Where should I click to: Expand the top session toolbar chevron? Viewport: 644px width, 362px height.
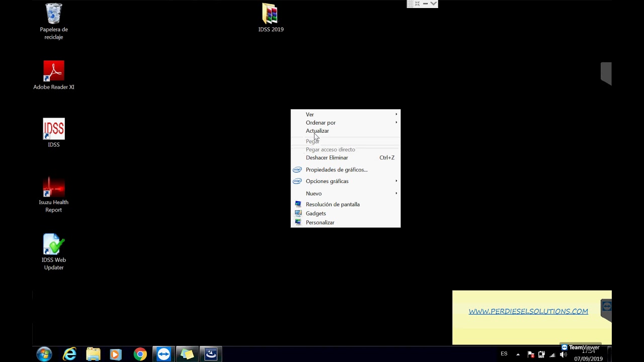433,4
